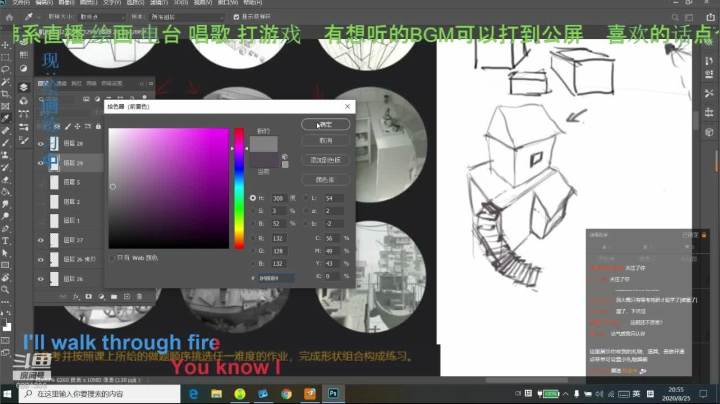Toggle the 只有 Web 颜色 checkbox

[x=112, y=258]
